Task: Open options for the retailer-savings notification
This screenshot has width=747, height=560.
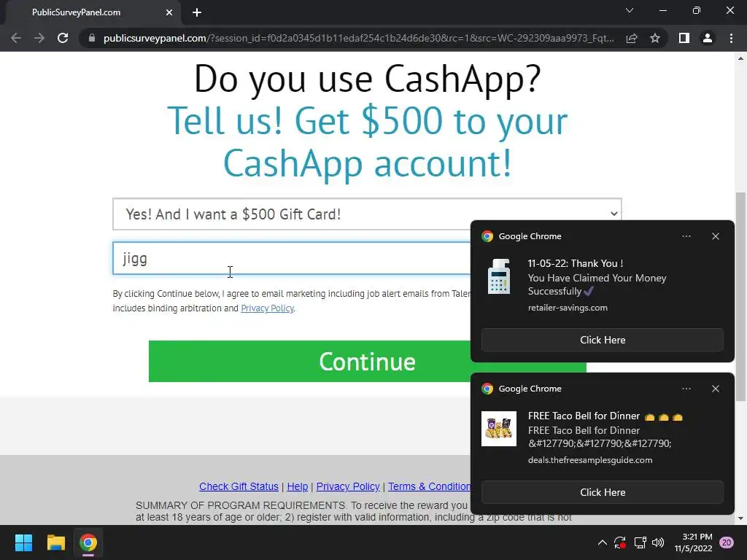Action: coord(686,236)
